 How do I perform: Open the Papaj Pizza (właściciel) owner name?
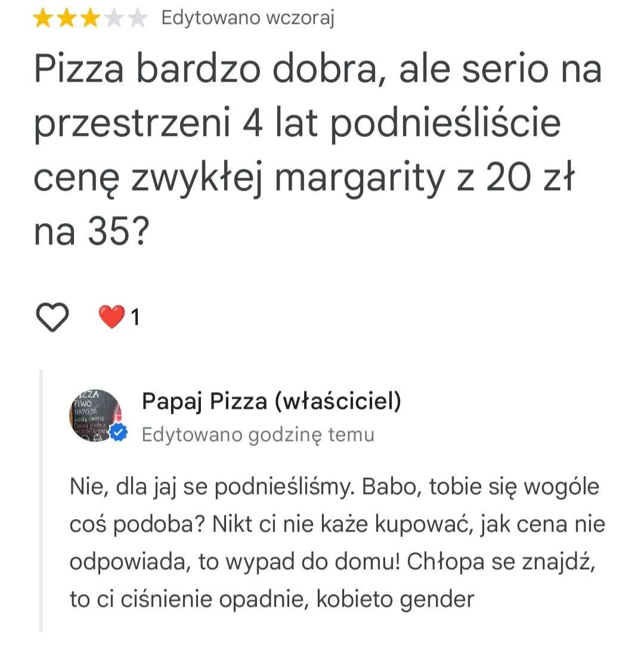pyautogui.click(x=271, y=402)
